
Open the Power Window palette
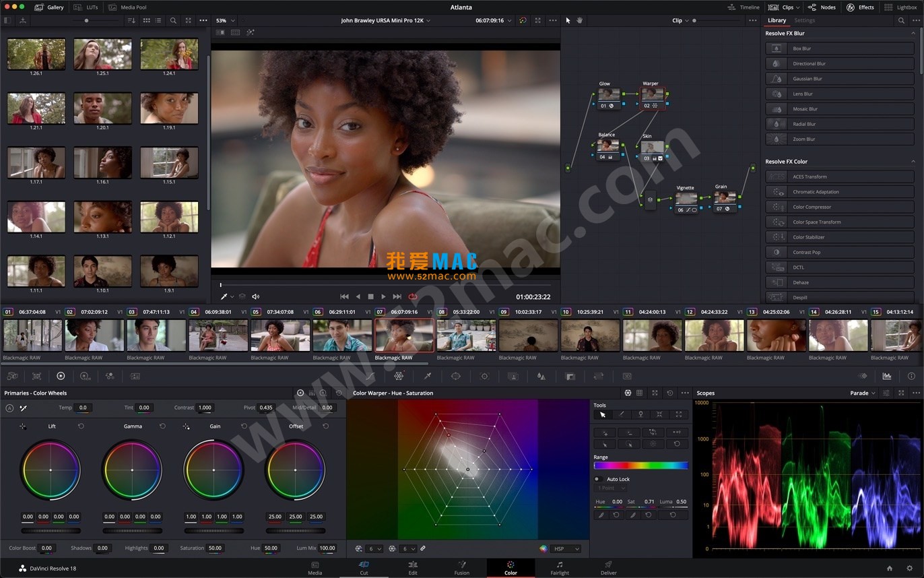(455, 376)
